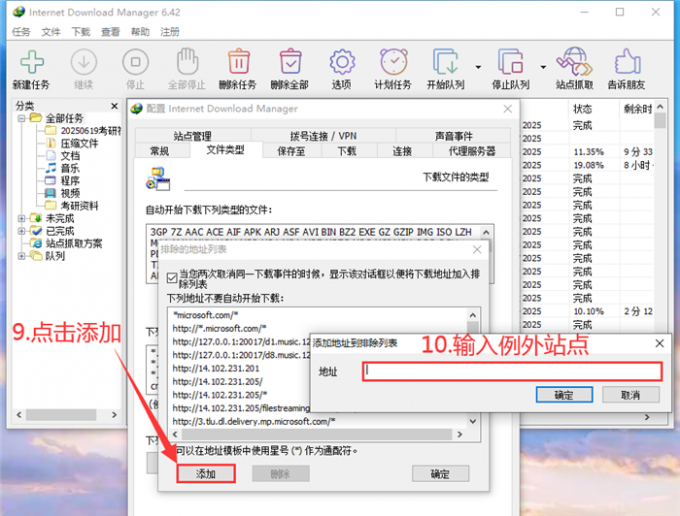680x516 pixels.
Task: Switch to the 代理服务器 tab
Action: (x=472, y=150)
